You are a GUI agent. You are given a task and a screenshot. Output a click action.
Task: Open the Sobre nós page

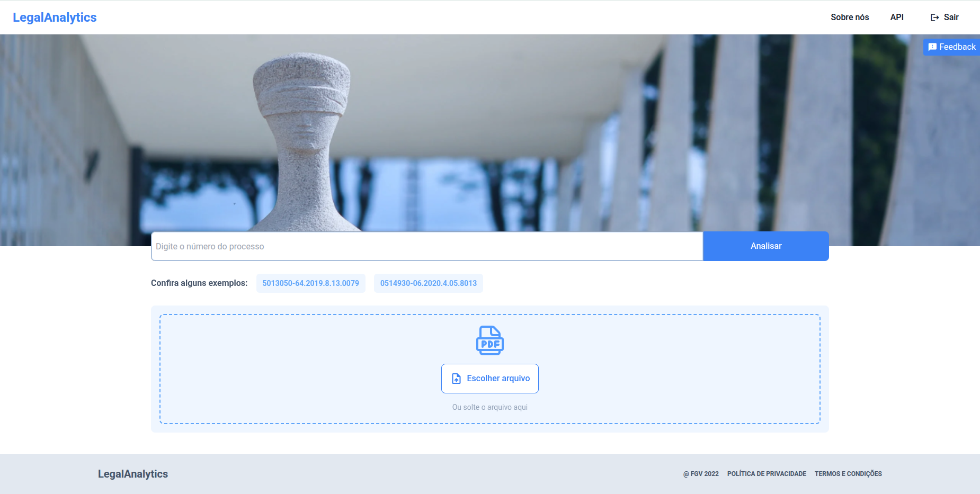[x=849, y=17]
